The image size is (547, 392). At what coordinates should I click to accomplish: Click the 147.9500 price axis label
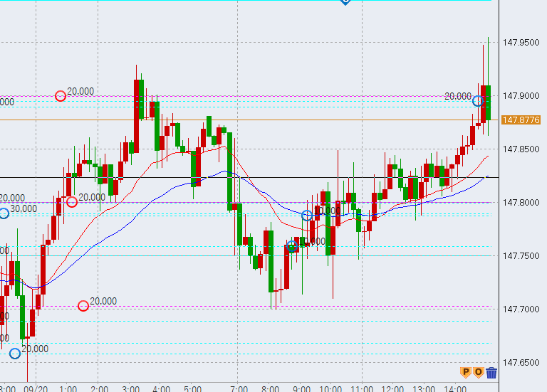521,43
